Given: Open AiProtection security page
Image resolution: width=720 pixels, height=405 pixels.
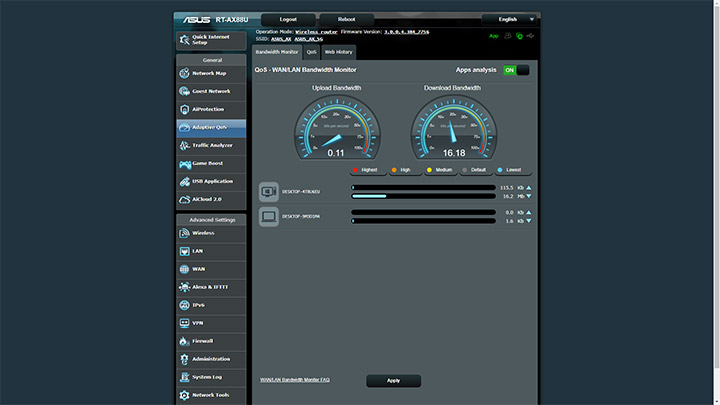Looking at the screenshot, I should point(211,109).
